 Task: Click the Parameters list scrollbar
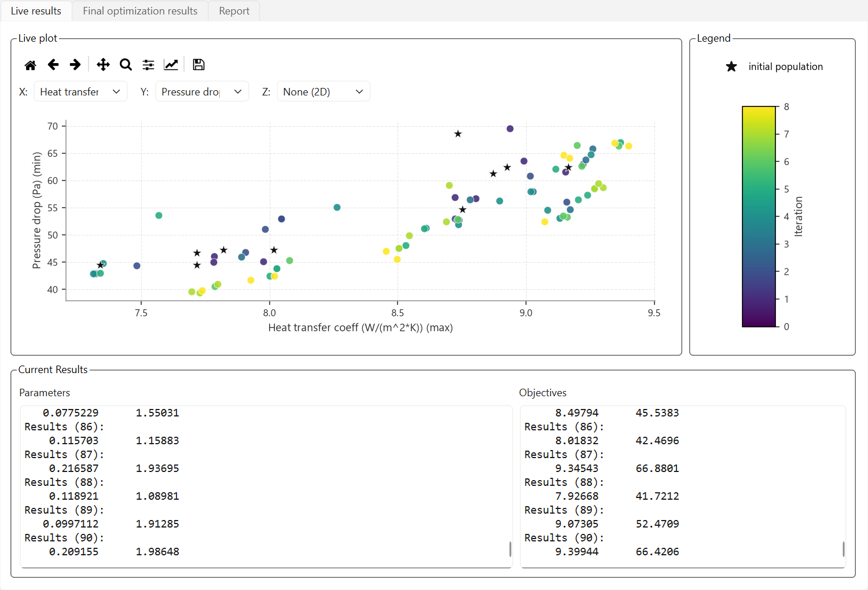pos(510,548)
